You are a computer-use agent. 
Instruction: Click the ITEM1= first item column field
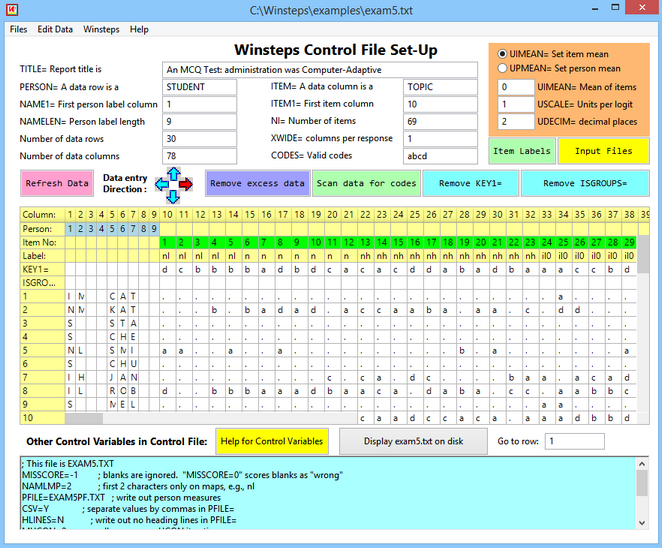point(440,104)
